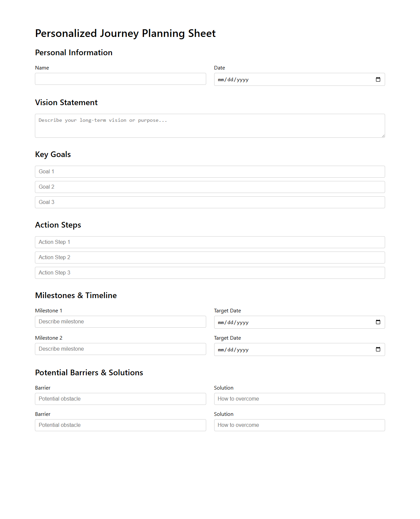Click the Action Step 3 field
Screen dimensions: 420x519
click(x=210, y=272)
